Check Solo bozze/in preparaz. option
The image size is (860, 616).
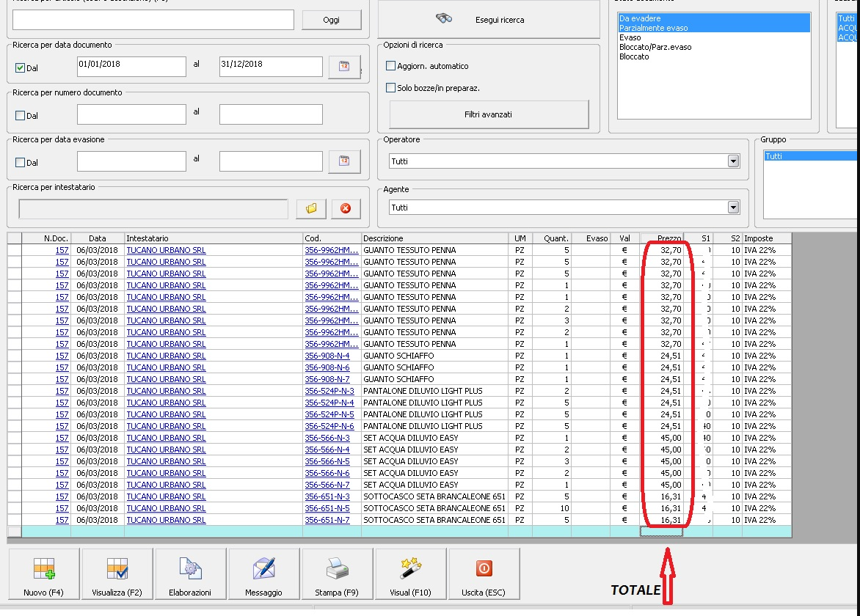pyautogui.click(x=390, y=88)
